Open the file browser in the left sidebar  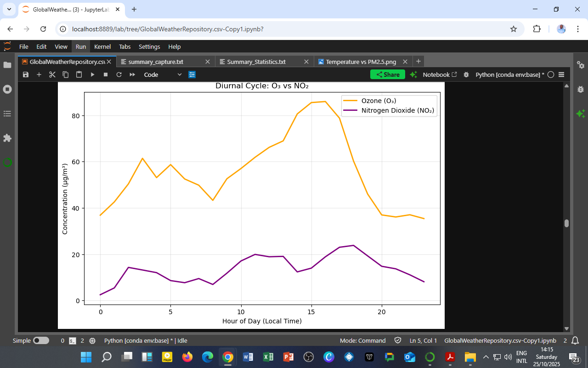(7, 65)
